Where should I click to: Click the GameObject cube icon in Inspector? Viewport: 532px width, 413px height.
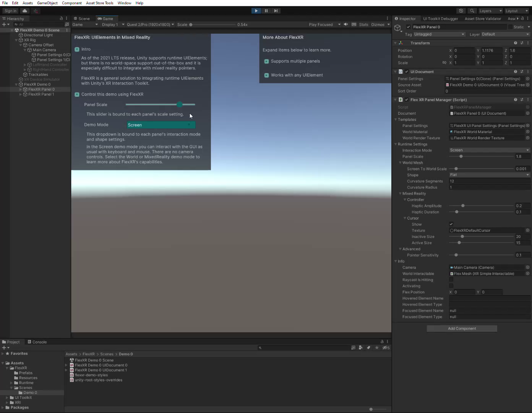[x=397, y=28]
